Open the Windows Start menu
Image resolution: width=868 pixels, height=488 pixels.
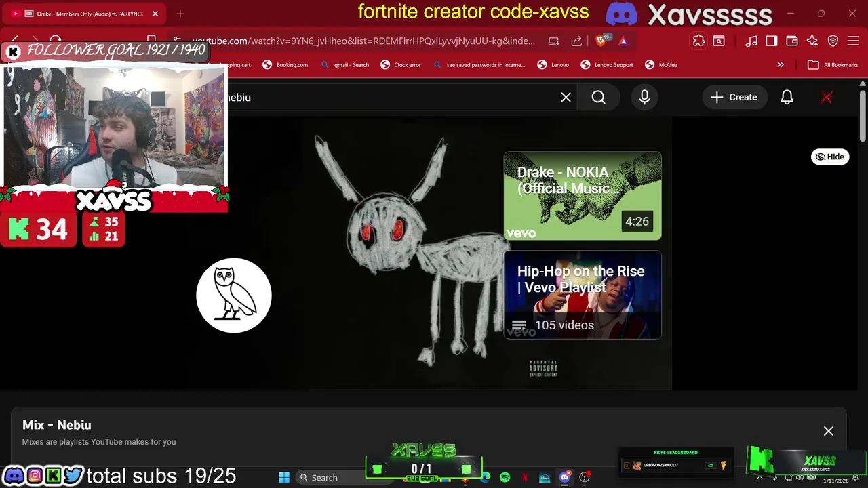(x=284, y=477)
